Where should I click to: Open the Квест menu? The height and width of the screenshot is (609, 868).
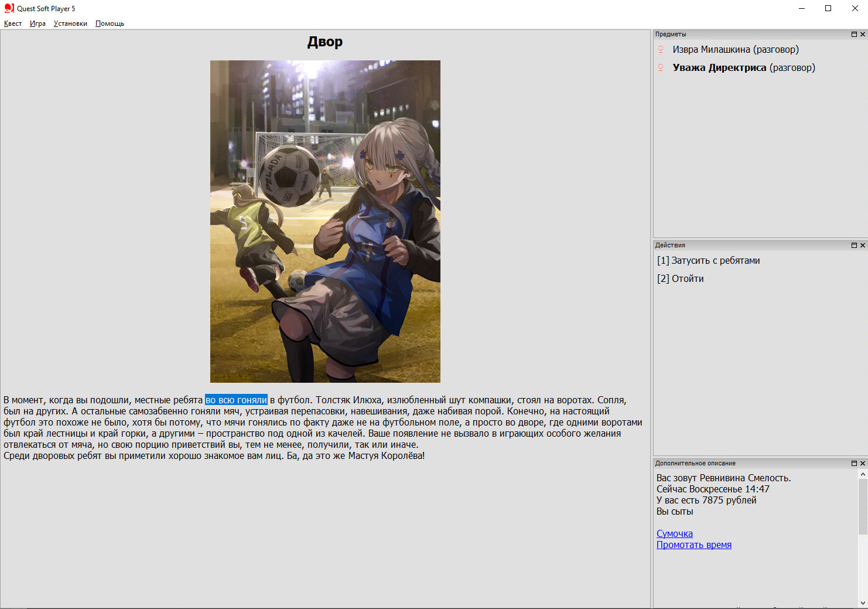click(13, 23)
